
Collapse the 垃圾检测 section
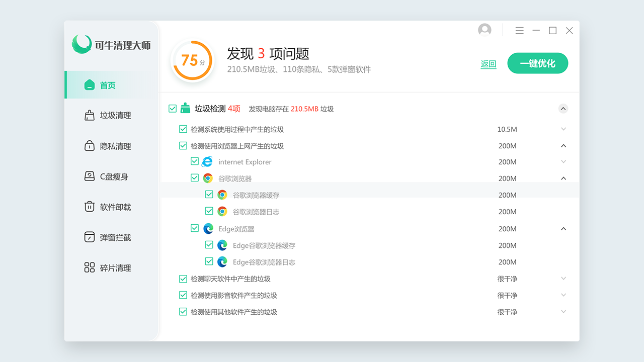click(563, 108)
